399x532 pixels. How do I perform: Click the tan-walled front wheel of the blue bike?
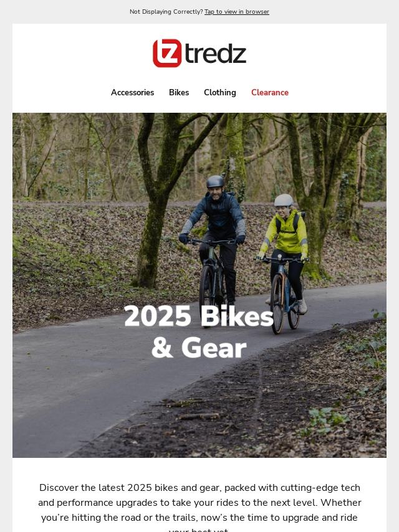click(x=277, y=303)
